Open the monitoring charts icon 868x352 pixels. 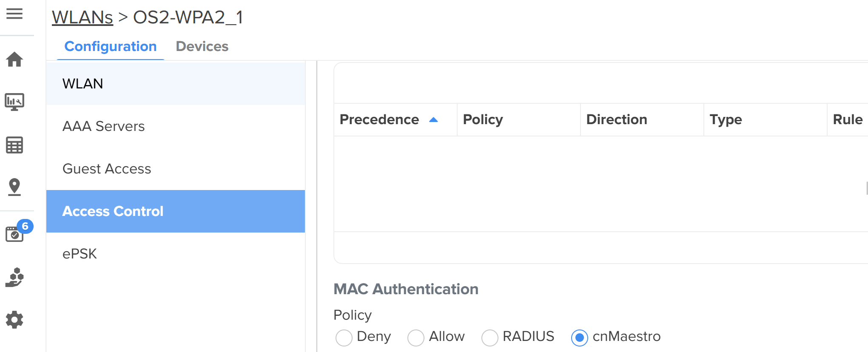coord(14,102)
